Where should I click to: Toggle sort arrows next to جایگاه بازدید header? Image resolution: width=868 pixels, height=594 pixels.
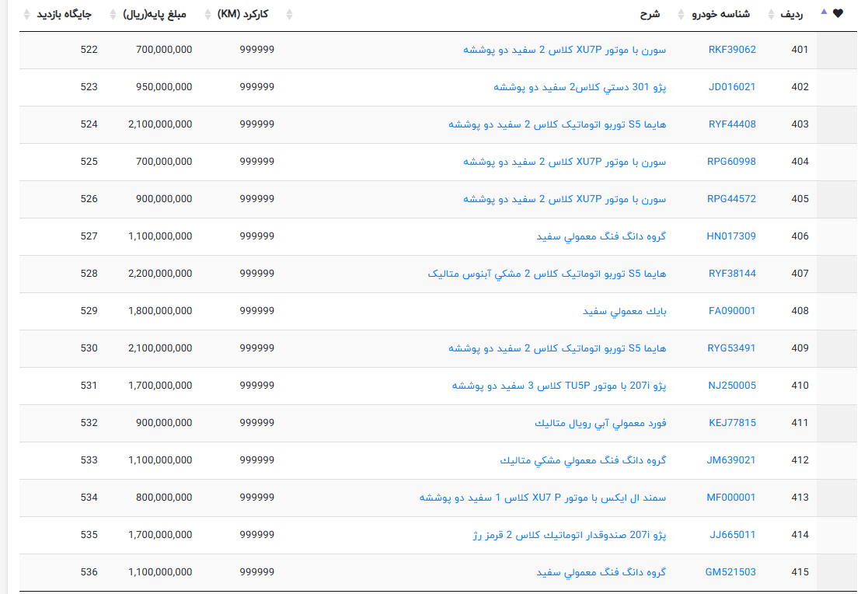26,15
